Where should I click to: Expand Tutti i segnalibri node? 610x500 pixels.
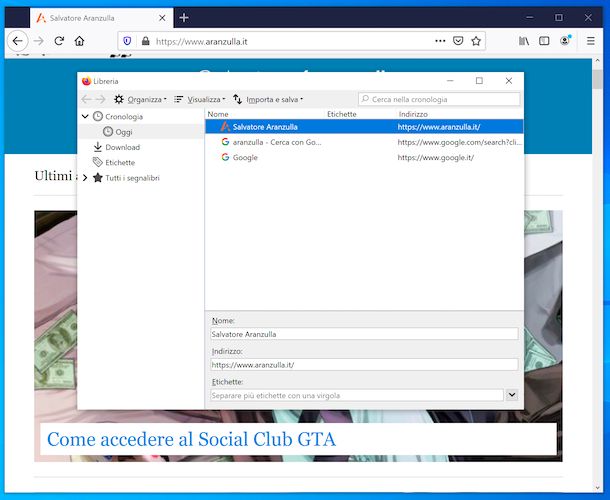(x=85, y=178)
